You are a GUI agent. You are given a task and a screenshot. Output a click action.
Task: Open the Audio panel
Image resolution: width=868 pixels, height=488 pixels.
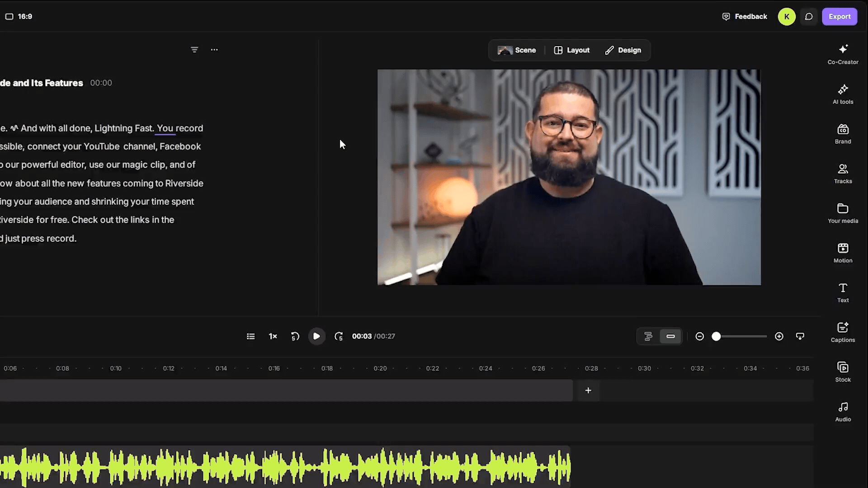point(843,412)
